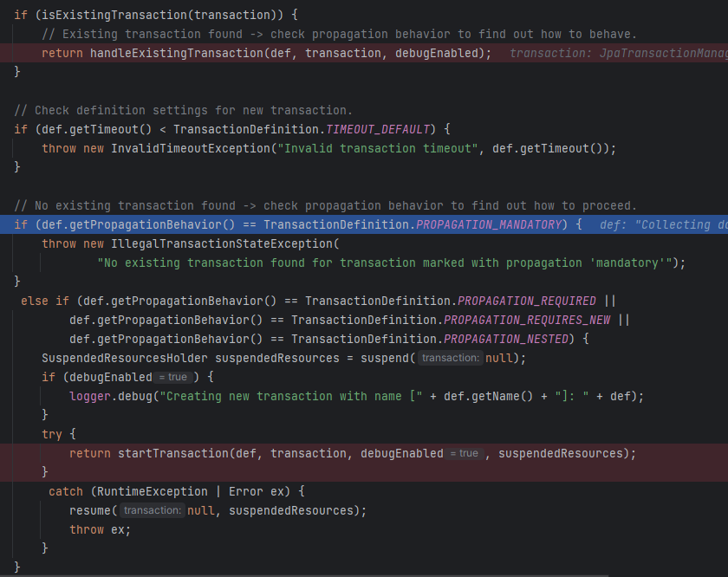The image size is (728, 577).
Task: Click the '= true' hint in the startTransaction line
Action: point(464,453)
